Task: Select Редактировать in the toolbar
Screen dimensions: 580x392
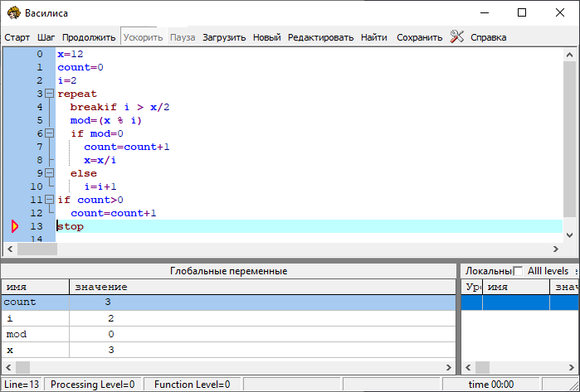Action: (x=320, y=37)
